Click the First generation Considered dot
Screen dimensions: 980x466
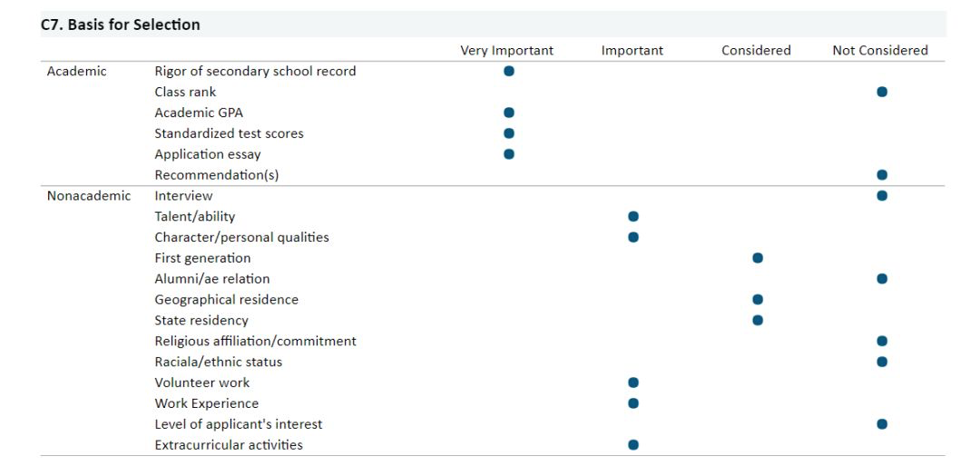758,258
